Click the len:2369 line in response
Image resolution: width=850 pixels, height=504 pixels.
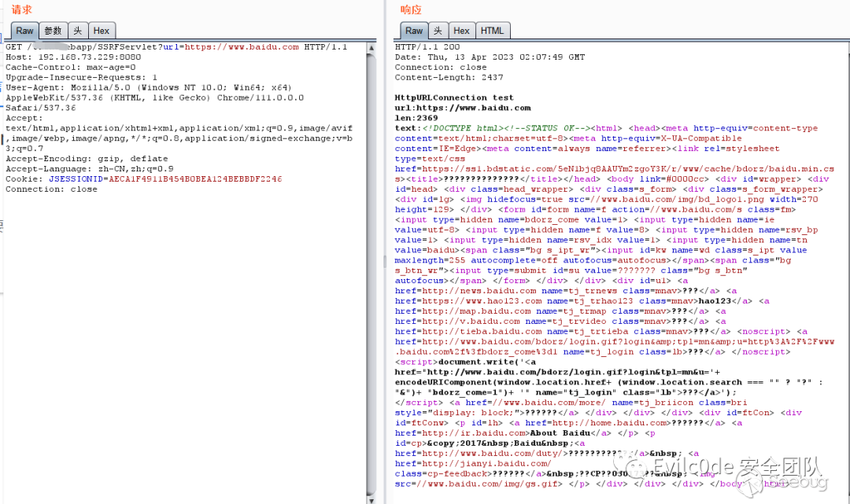pyautogui.click(x=416, y=118)
